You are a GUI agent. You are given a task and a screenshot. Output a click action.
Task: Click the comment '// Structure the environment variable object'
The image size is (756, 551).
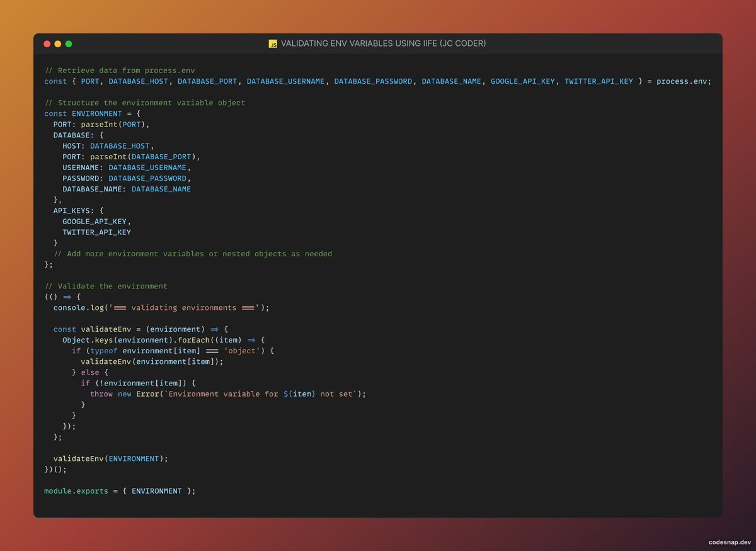(x=145, y=103)
